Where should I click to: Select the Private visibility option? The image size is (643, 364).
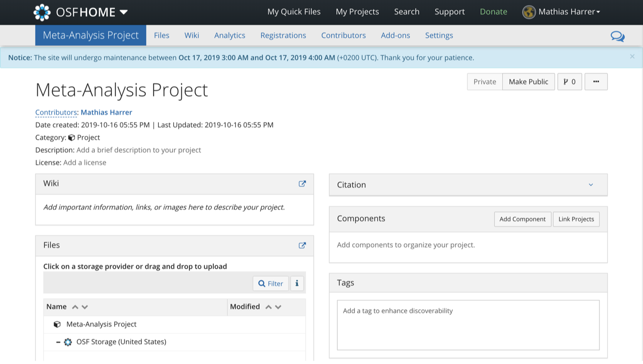(485, 82)
